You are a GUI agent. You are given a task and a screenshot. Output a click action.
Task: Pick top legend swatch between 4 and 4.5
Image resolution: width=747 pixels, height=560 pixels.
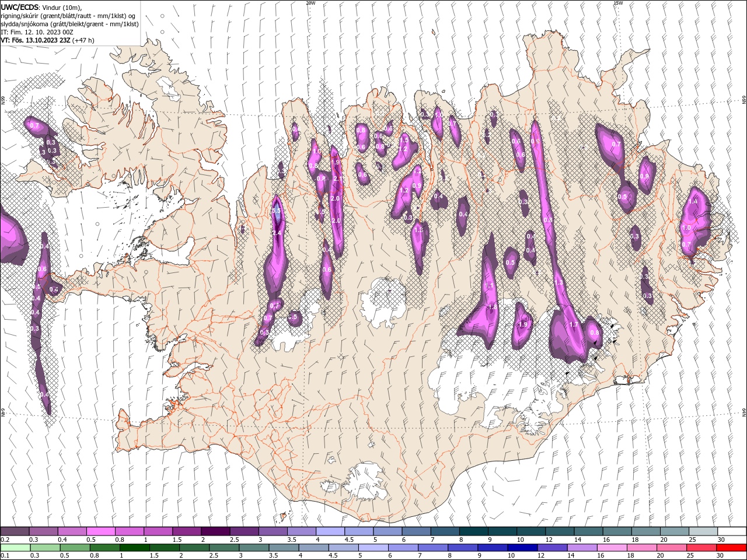(330, 531)
